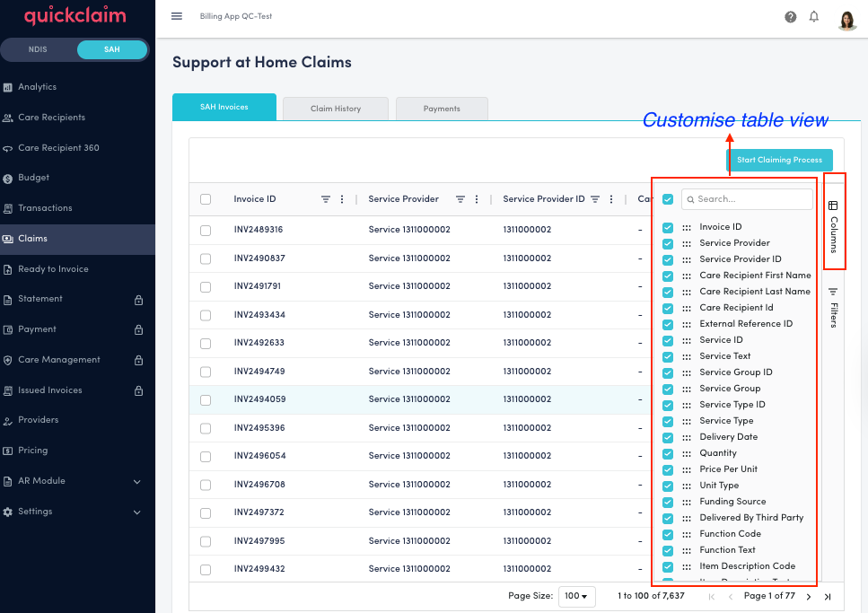Select the SAH mode toggle
The image size is (868, 613).
[112, 49]
